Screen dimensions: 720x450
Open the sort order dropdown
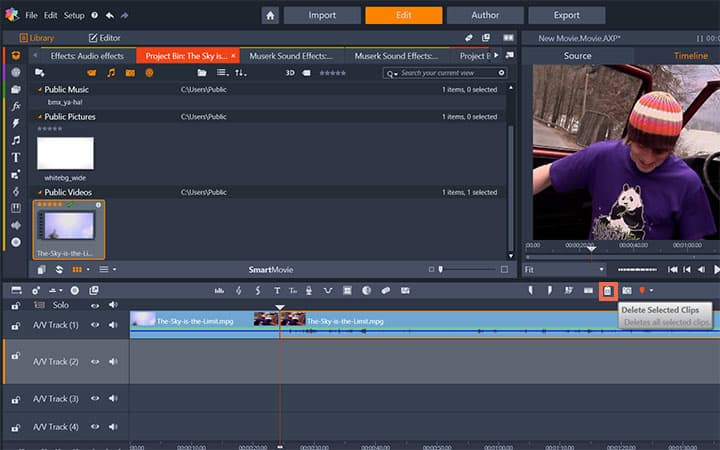[241, 73]
